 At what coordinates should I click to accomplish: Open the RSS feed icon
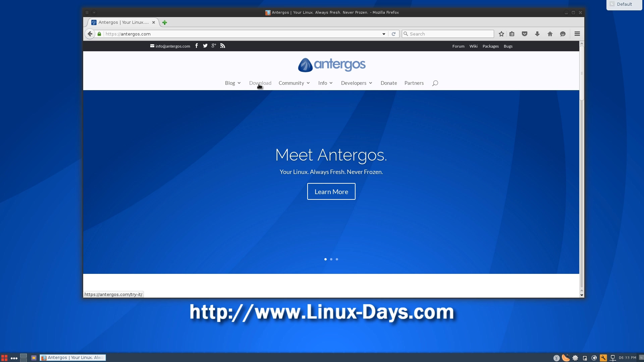point(223,46)
